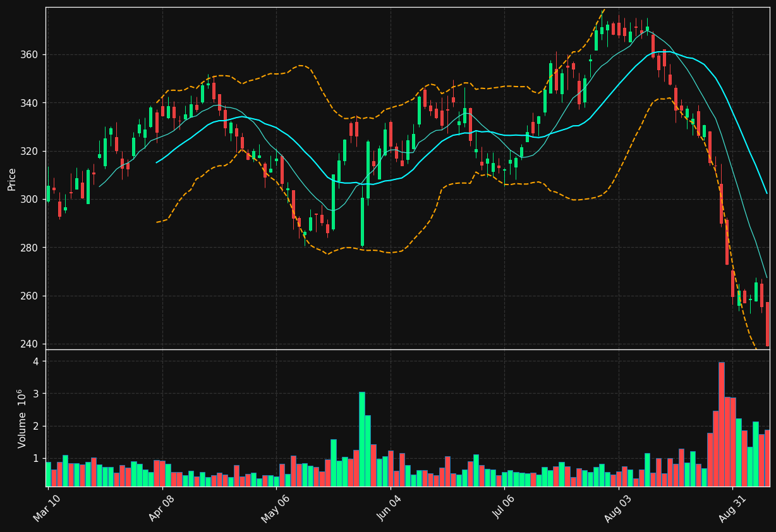776x532 pixels.
Task: Click the Volume 10^6 axis title
Action: pyautogui.click(x=21, y=418)
